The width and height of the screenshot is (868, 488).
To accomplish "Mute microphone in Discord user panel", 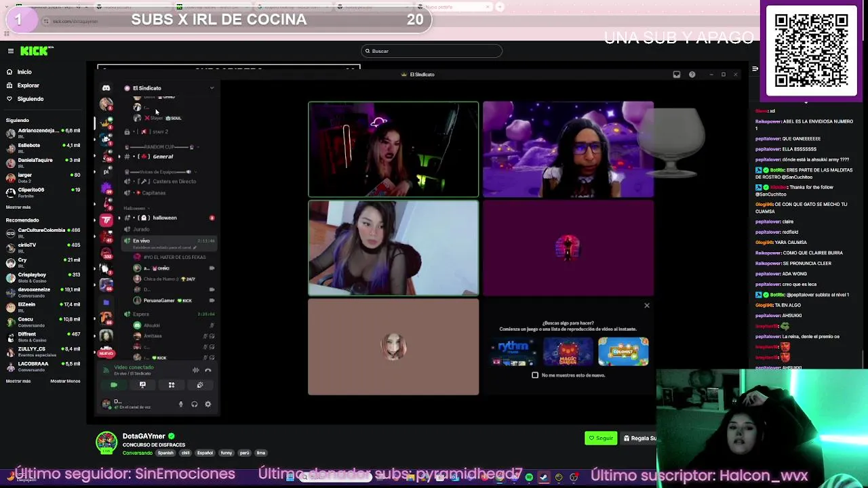I will [180, 405].
